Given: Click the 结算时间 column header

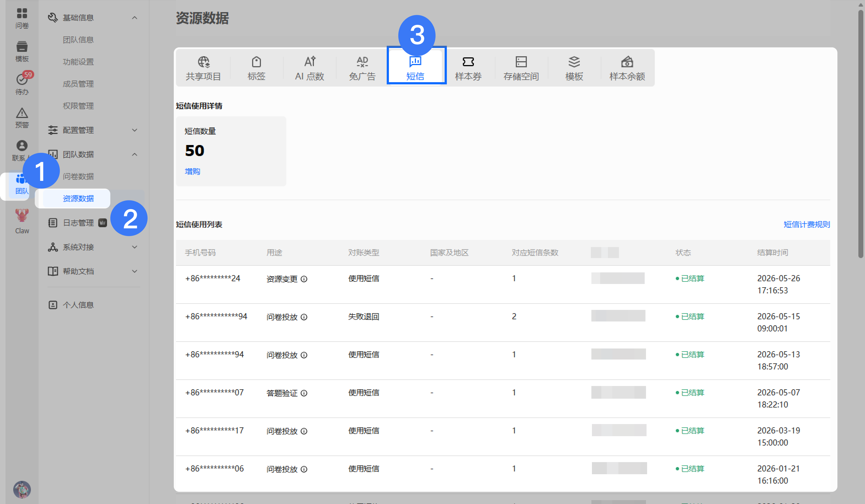Looking at the screenshot, I should pos(772,253).
